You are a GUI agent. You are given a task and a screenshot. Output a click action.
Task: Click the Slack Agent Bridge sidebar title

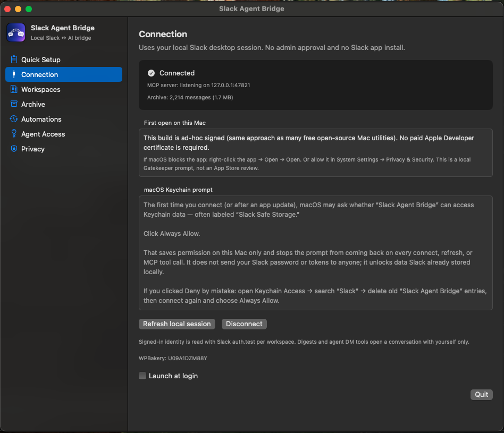click(x=63, y=28)
